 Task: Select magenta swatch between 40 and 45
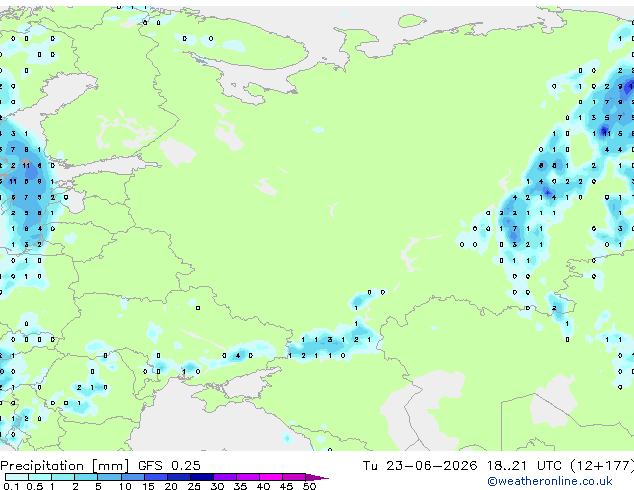[271, 477]
